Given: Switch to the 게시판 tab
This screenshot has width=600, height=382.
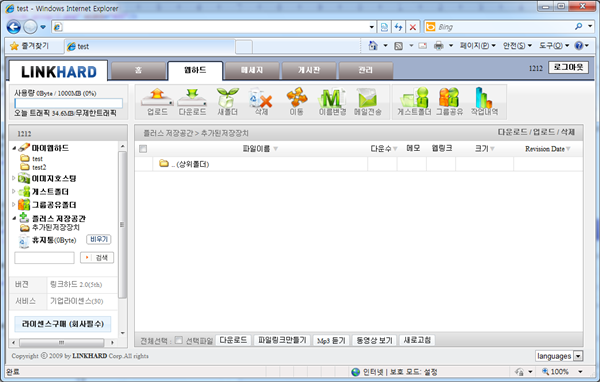Looking at the screenshot, I should [309, 70].
